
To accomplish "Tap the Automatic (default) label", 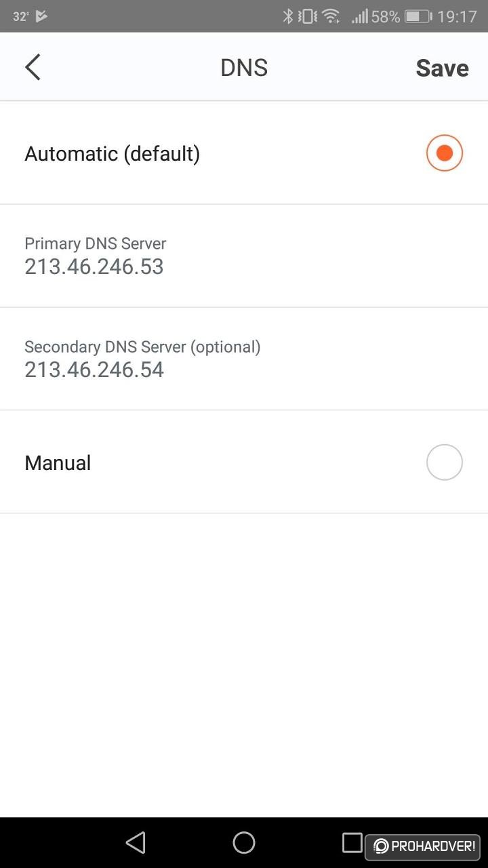I will coord(113,154).
